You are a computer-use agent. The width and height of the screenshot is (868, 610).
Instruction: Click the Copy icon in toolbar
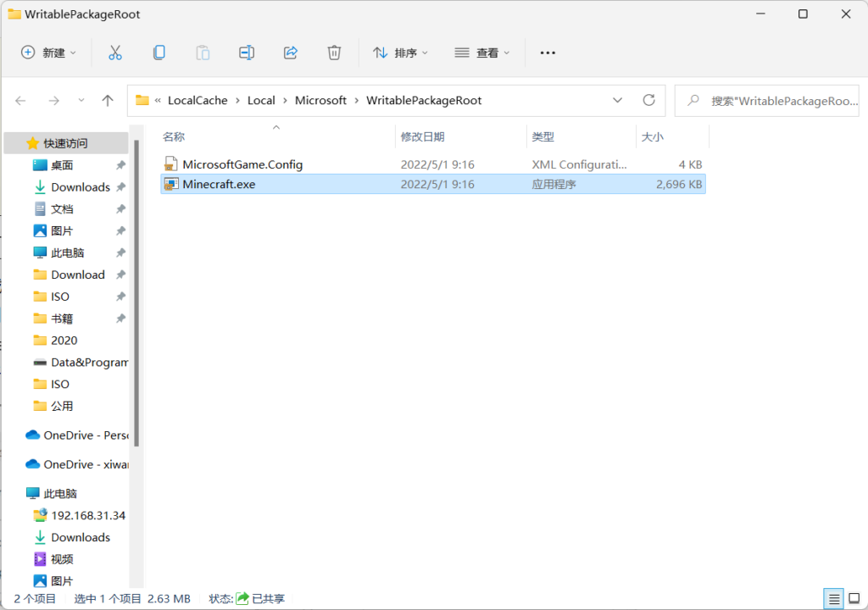159,53
